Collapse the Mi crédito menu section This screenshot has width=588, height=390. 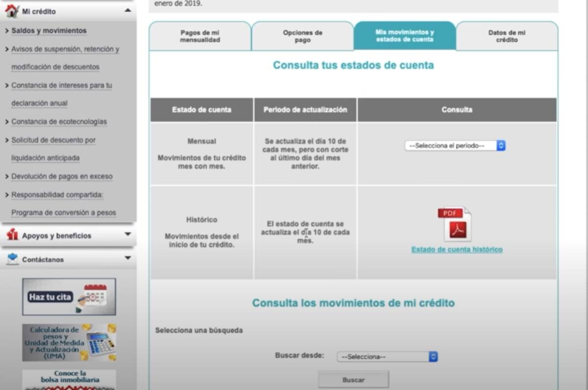click(x=127, y=10)
